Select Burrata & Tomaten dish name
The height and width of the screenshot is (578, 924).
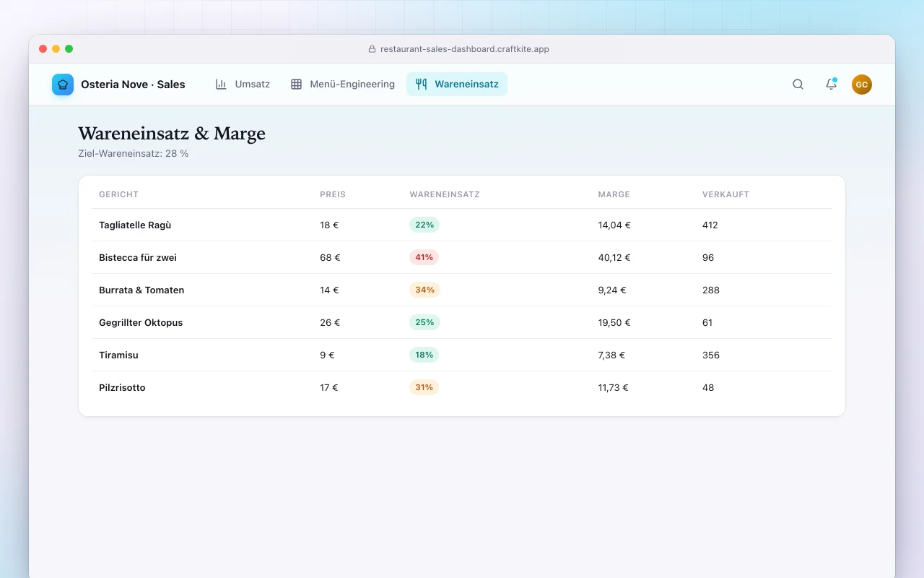pyautogui.click(x=141, y=290)
